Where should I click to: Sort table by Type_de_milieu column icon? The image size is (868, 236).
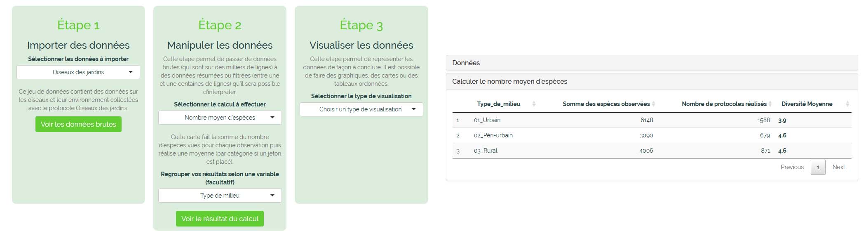pyautogui.click(x=534, y=104)
